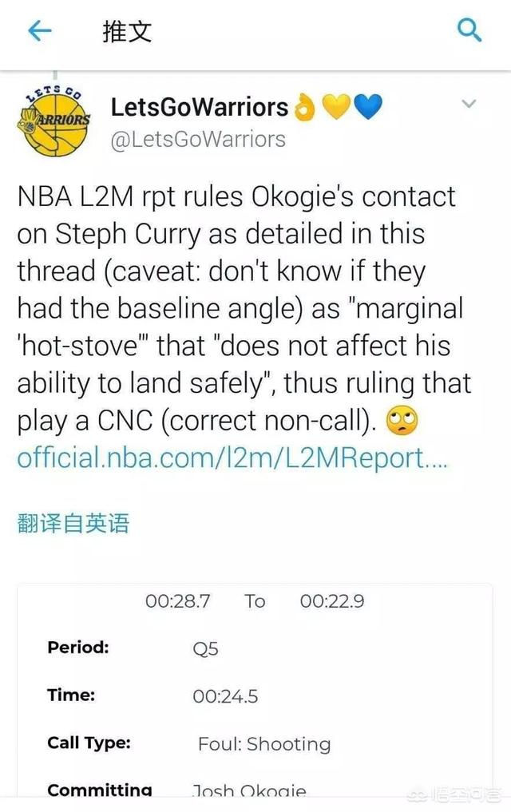Tap the 00:28.7 start time
The image size is (511, 812).
tap(177, 601)
